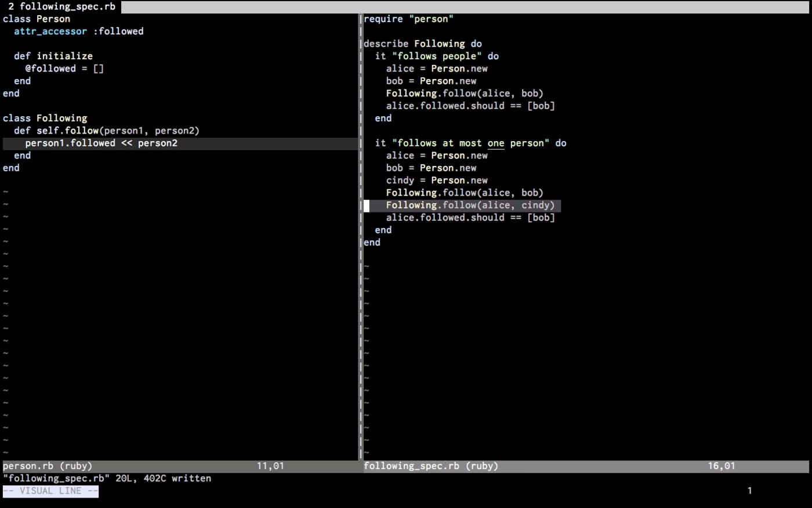Click the VISUAL LINE mode indicator
The image size is (812, 508).
pos(50,491)
